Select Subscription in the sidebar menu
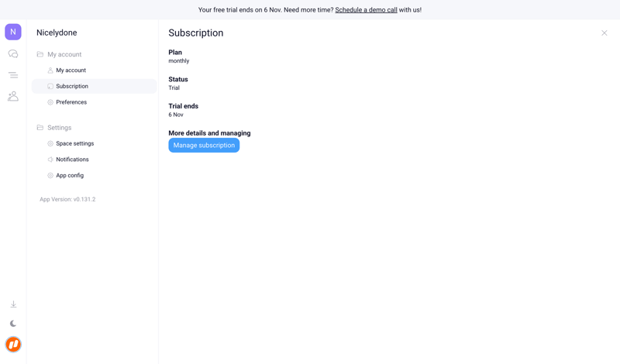The width and height of the screenshot is (620, 364). [x=72, y=86]
